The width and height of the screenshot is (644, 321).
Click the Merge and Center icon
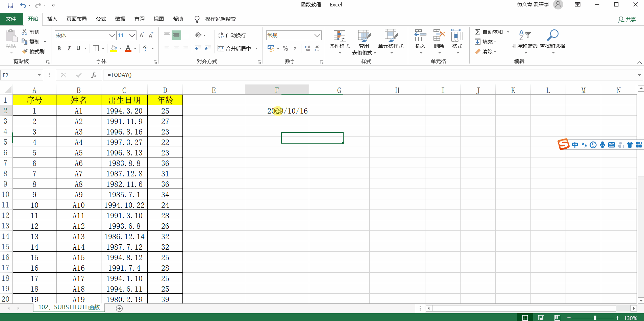(221, 48)
